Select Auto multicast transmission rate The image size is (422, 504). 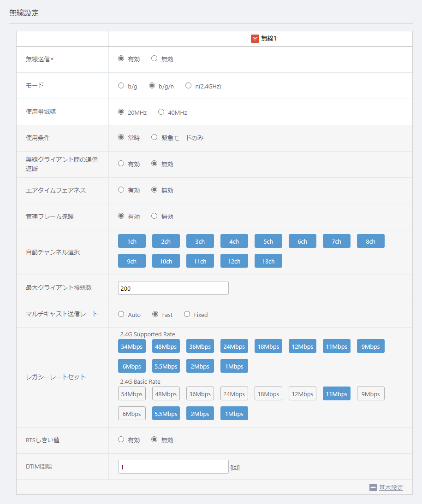(x=121, y=314)
